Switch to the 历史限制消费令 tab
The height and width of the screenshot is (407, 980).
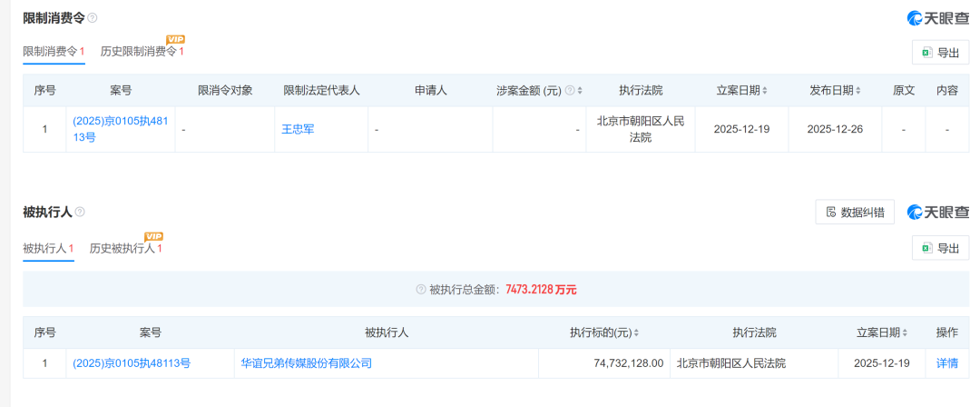[x=139, y=52]
